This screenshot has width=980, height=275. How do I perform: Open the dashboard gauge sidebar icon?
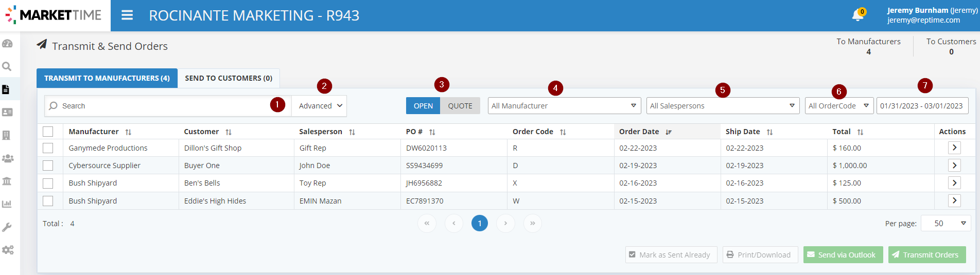(7, 44)
